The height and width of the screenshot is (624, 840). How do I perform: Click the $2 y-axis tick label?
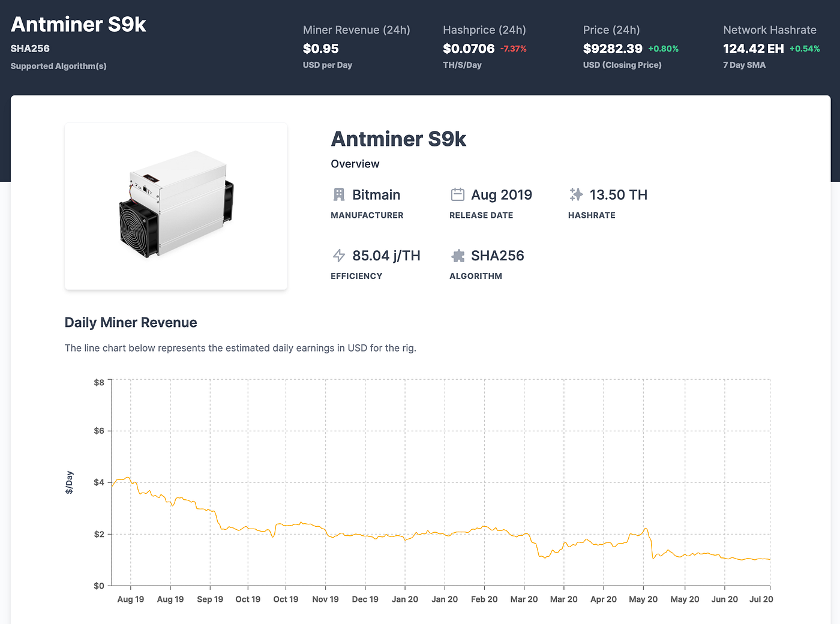click(99, 534)
